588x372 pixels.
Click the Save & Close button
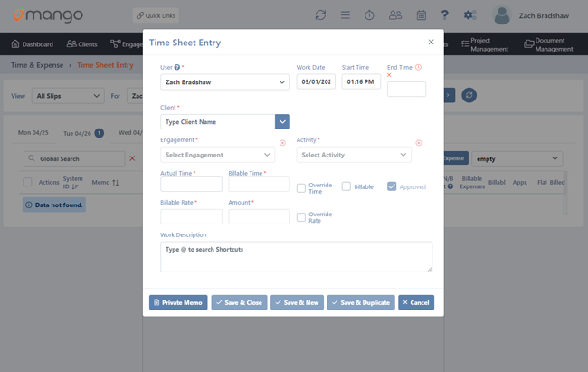pyautogui.click(x=239, y=302)
